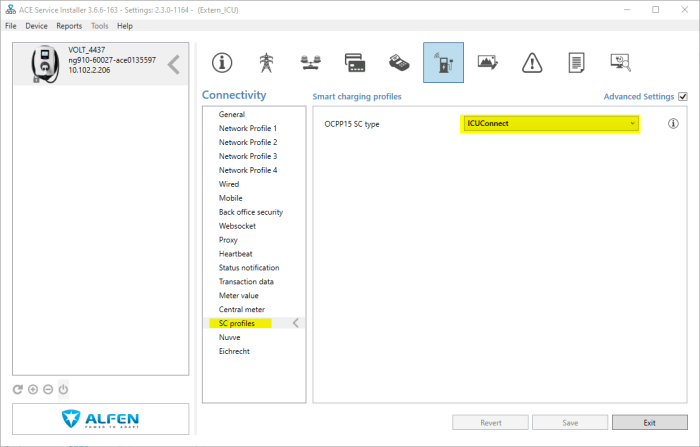The image size is (700, 447).
Task: Click the info icon beside OCPP15 SC type
Action: 673,124
